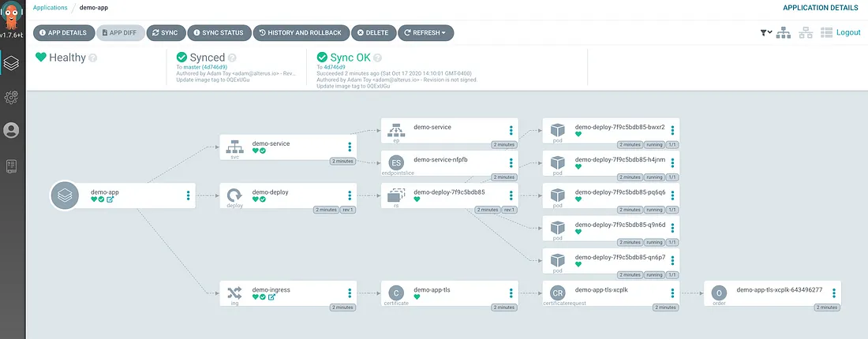
Task: Click the help icon beside Healthy
Action: [x=93, y=58]
